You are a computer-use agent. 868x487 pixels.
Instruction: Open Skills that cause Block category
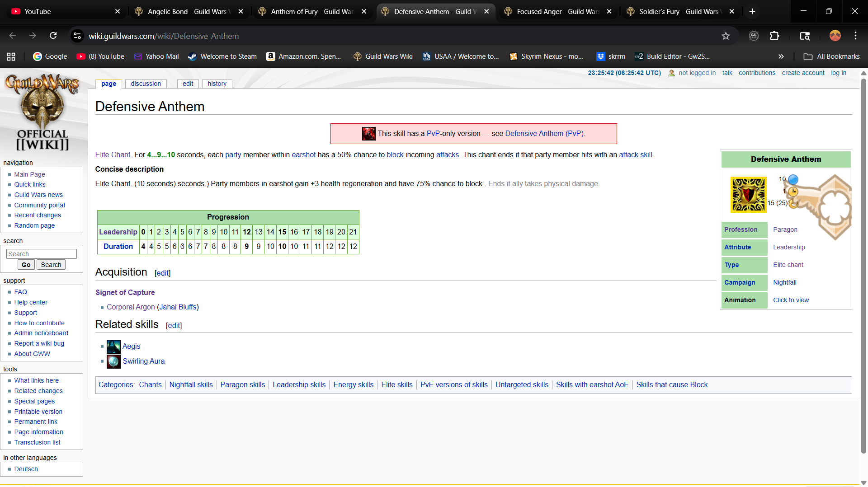[672, 385]
